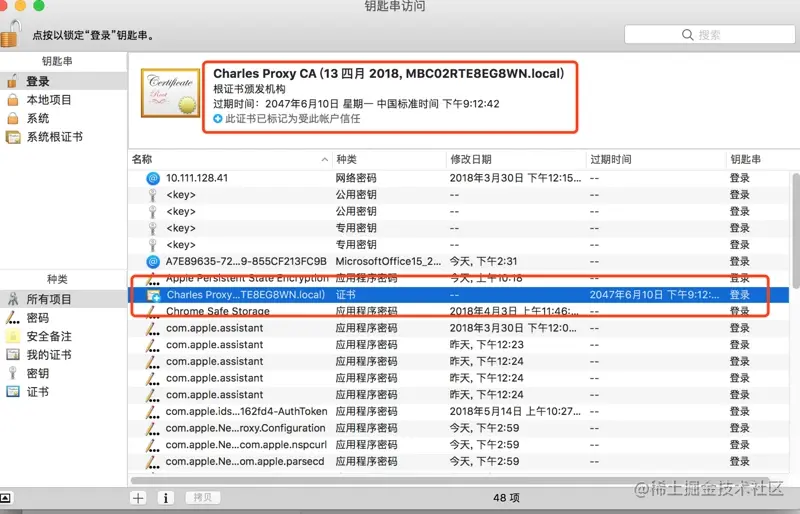800x514 pixels.
Task: Select the com.apple.Ne...om.apple.parsecd entry
Action: tap(245, 461)
